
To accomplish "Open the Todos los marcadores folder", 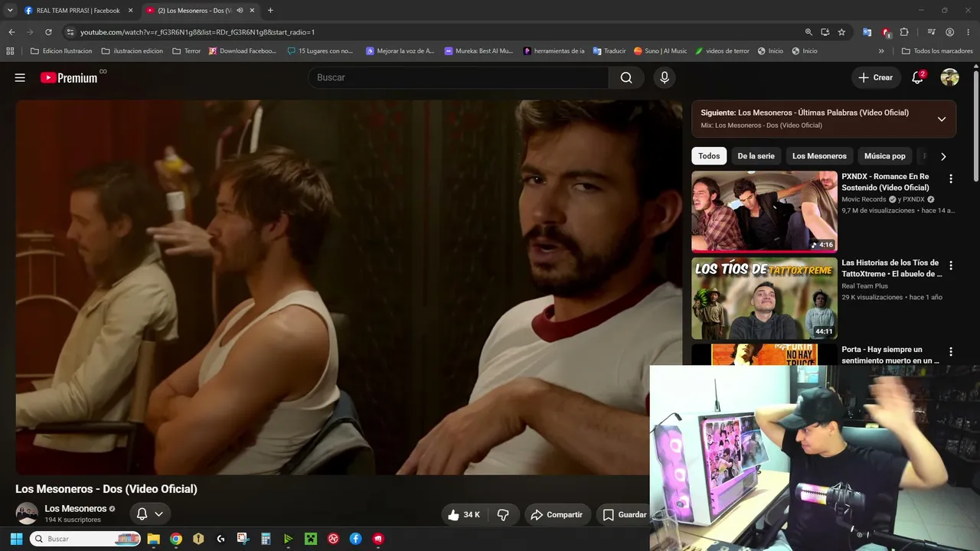I will [937, 51].
